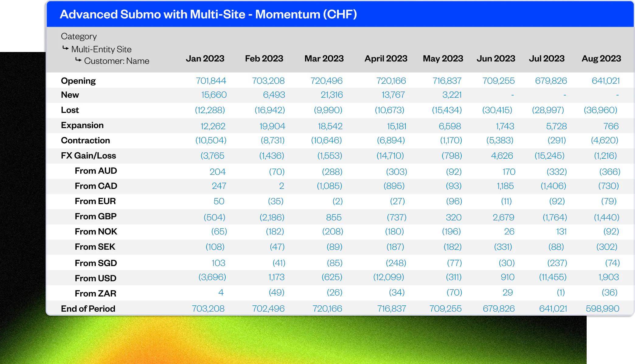This screenshot has height=364, width=635.
Task: Click the Customer: Name hierarchy arrow icon
Action: pyautogui.click(x=78, y=60)
